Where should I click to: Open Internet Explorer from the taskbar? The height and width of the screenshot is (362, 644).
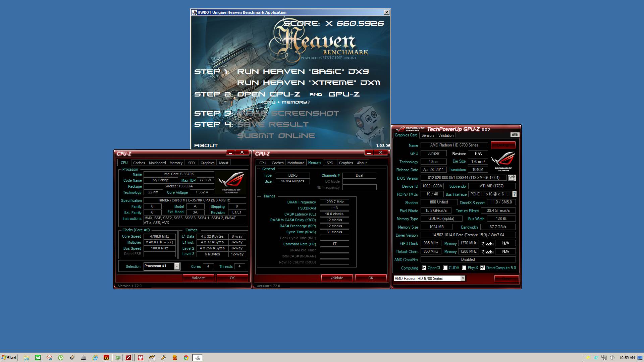[x=95, y=358]
